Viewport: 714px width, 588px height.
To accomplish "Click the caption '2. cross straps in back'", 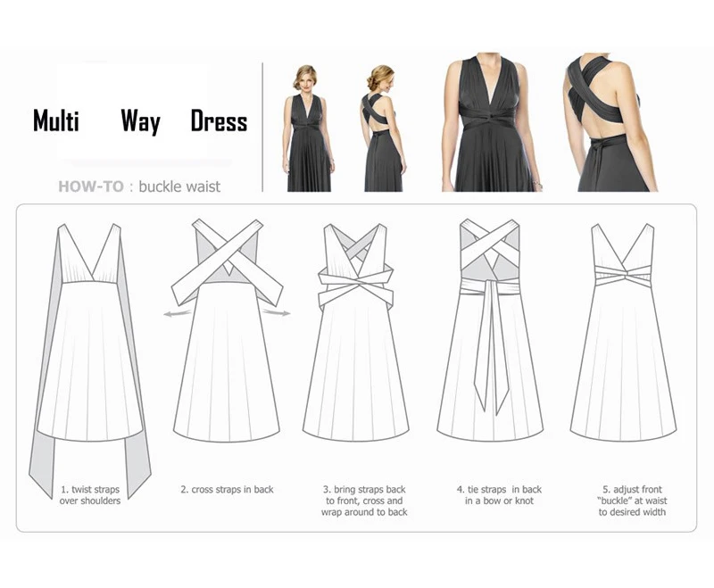I will (x=227, y=490).
